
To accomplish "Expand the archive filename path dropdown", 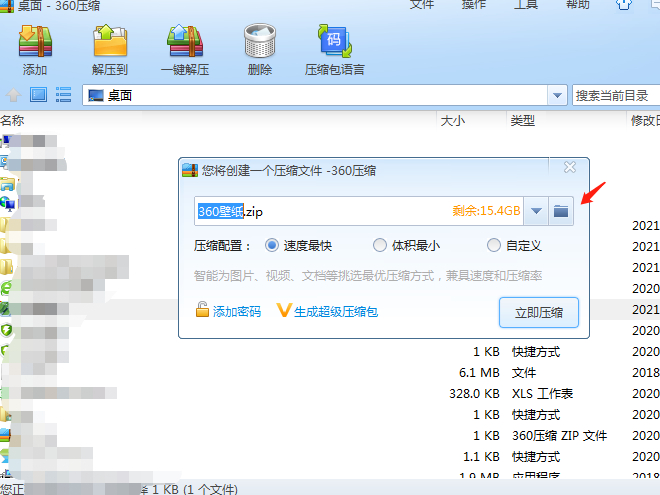I will coord(536,211).
